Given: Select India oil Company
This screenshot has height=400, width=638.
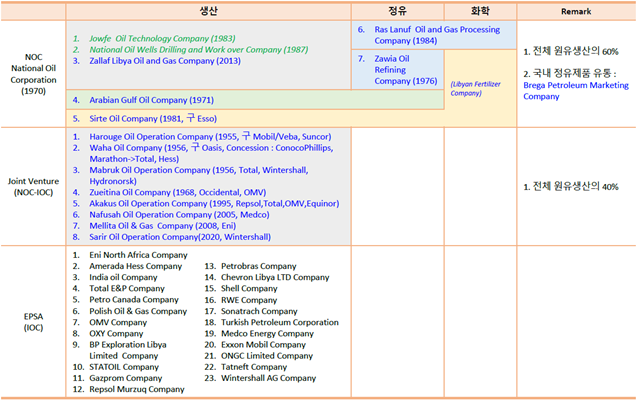Looking at the screenshot, I should (x=123, y=278).
